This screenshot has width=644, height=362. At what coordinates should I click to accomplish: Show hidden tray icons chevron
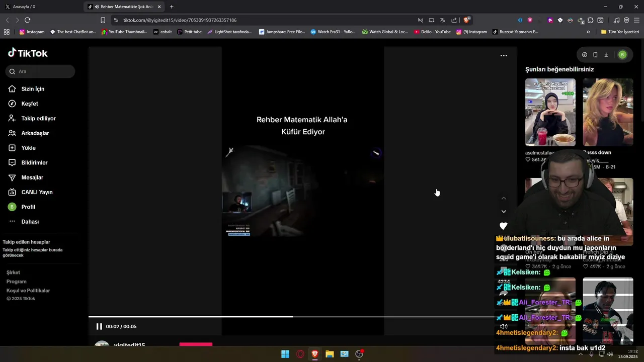(580, 354)
